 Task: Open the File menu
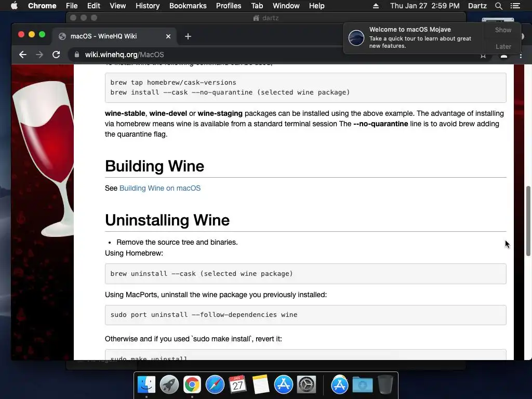72,6
